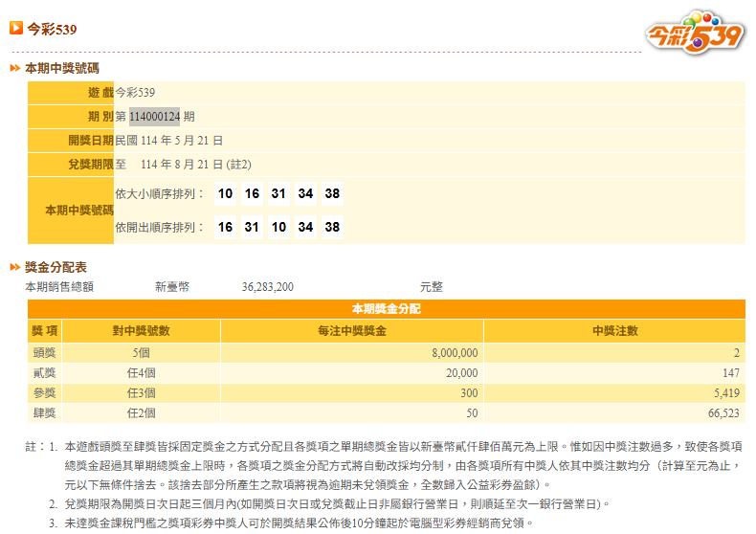Click the 依大小順序排列 label
This screenshot has height=534, width=756.
159,193
